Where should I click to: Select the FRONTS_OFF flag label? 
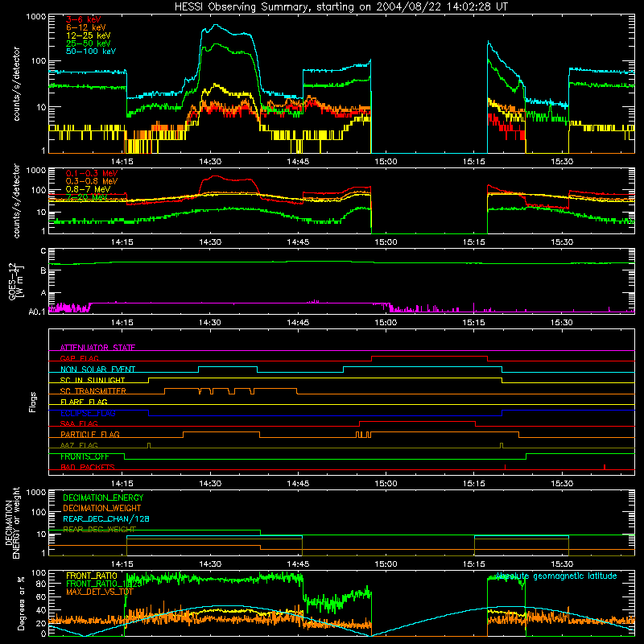(85, 456)
